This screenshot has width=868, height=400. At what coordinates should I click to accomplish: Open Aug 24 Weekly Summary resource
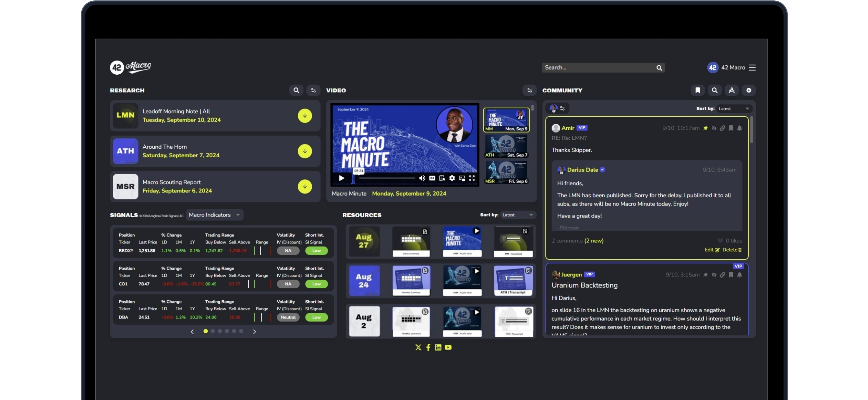[x=411, y=280]
